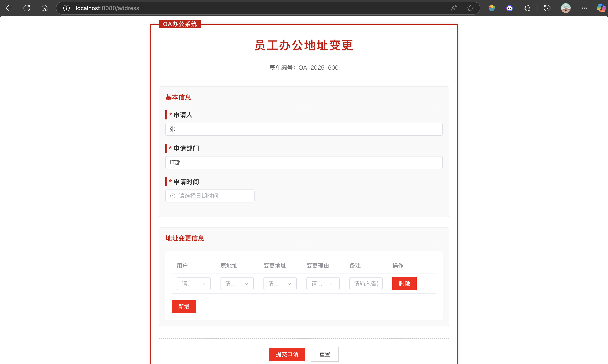The image size is (608, 364).
Task: Open browser settings and more menu
Action: click(x=584, y=8)
